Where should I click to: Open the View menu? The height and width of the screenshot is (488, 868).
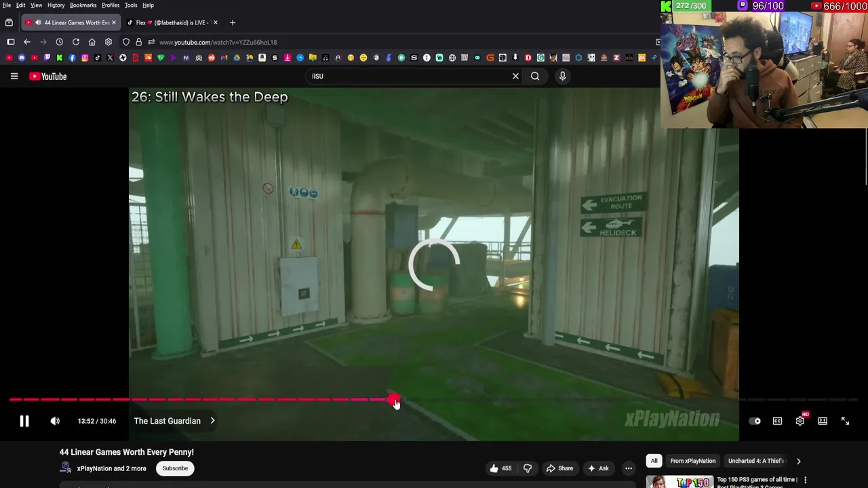(x=37, y=5)
